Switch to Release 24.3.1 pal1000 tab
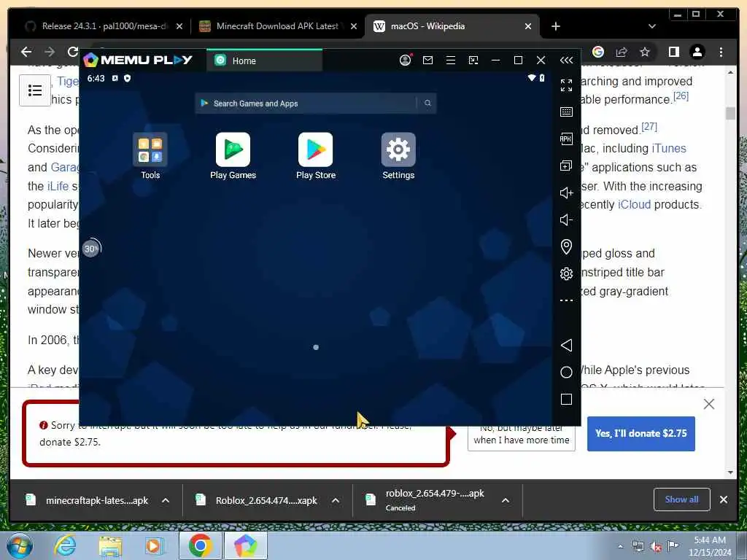 click(x=104, y=26)
